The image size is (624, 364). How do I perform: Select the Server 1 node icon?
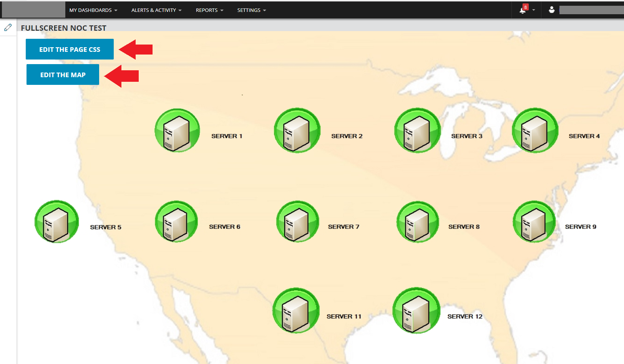[x=177, y=131]
